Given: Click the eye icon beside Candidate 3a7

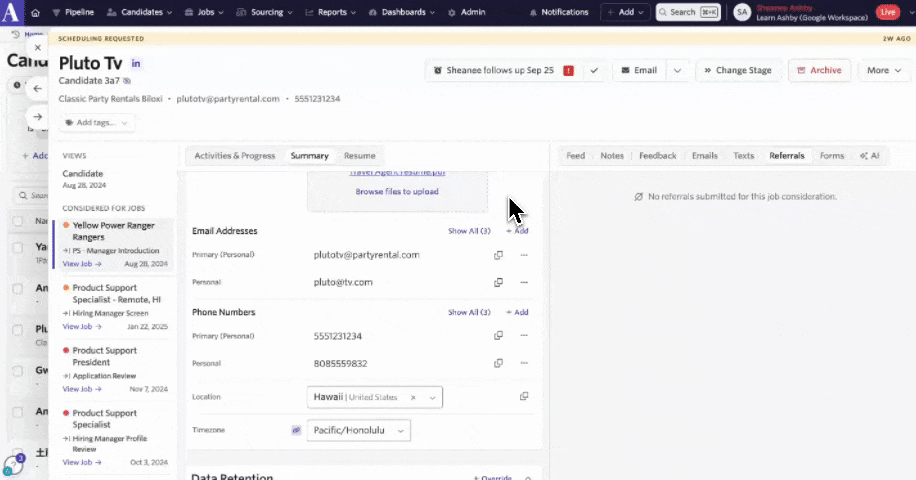Looking at the screenshot, I should click(127, 81).
